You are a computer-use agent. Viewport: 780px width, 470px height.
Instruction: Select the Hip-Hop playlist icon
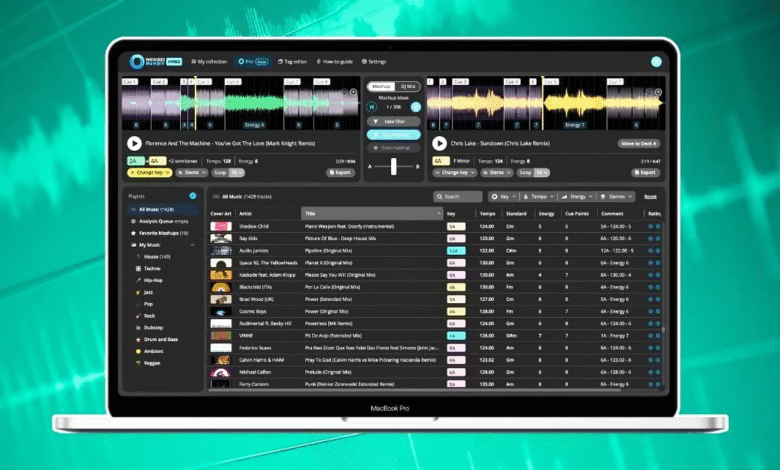click(138, 281)
